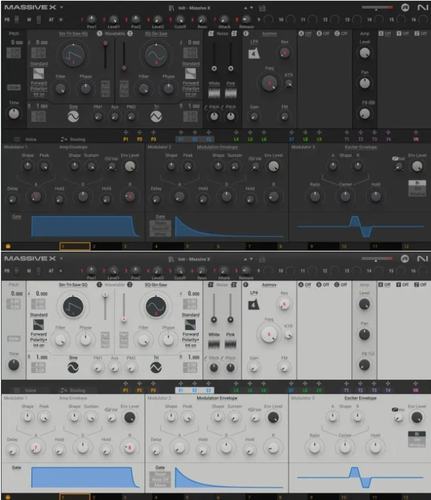Click the NI logo in dark-theme header
Screen dimensions: 431x500
(422, 7)
